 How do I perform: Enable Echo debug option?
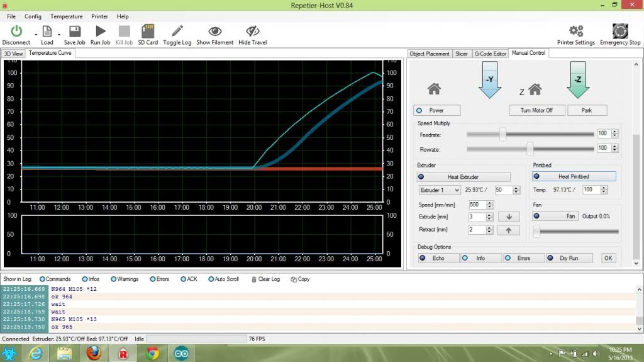point(438,258)
